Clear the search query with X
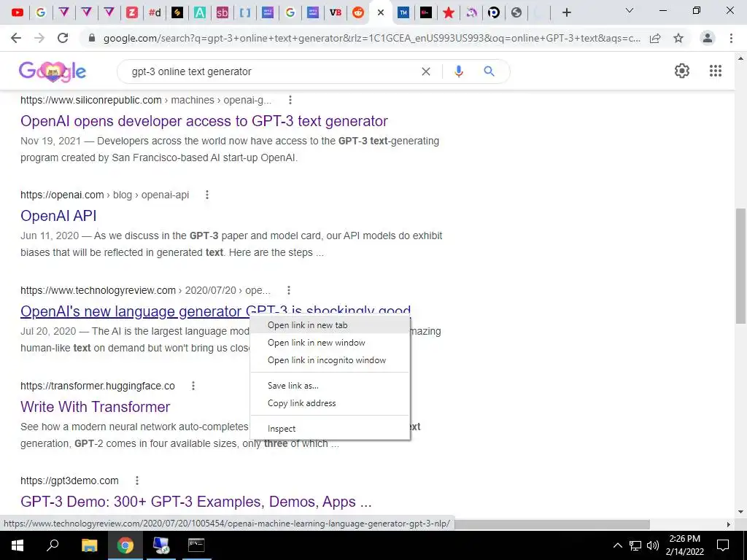This screenshot has width=747, height=560. [426, 71]
